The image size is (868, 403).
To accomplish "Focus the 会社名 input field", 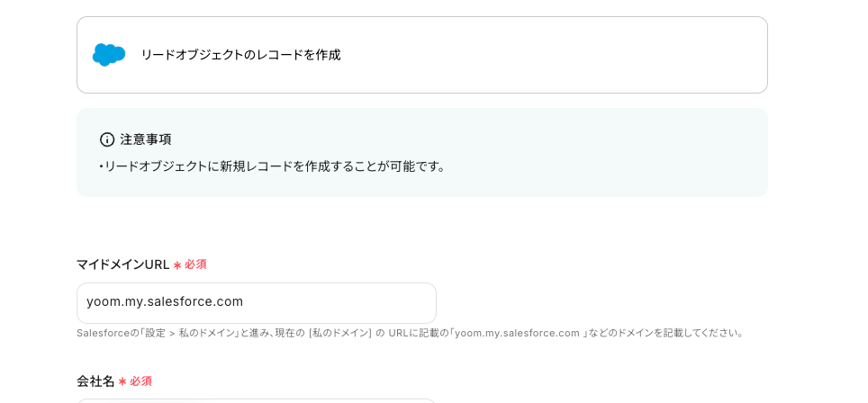I will click(x=256, y=400).
